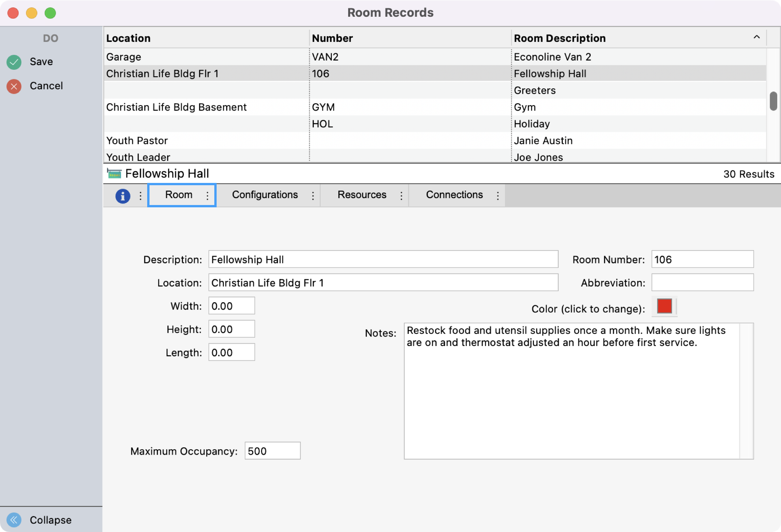Viewport: 781px width, 532px height.
Task: Click the dots handle on Resources tab
Action: [401, 196]
